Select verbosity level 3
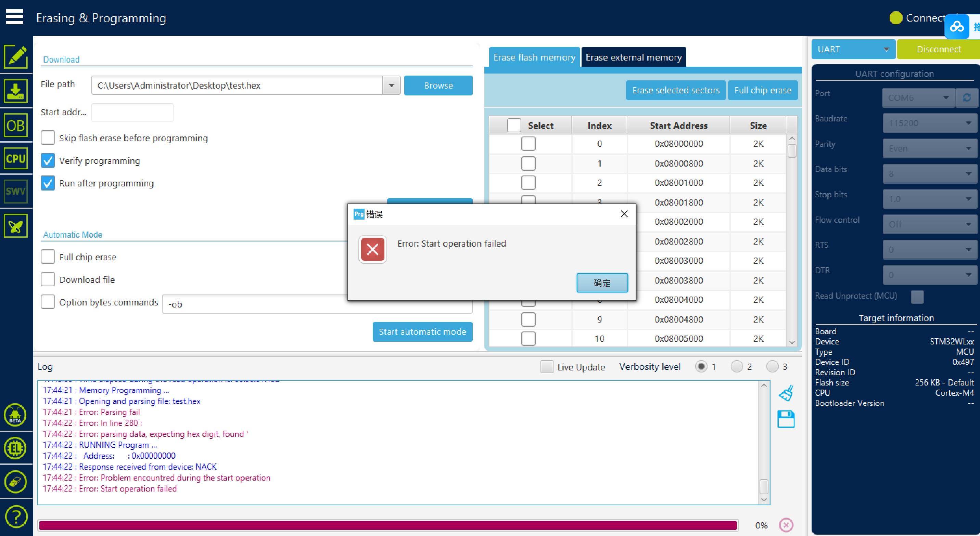This screenshot has width=980, height=536. pyautogui.click(x=772, y=366)
